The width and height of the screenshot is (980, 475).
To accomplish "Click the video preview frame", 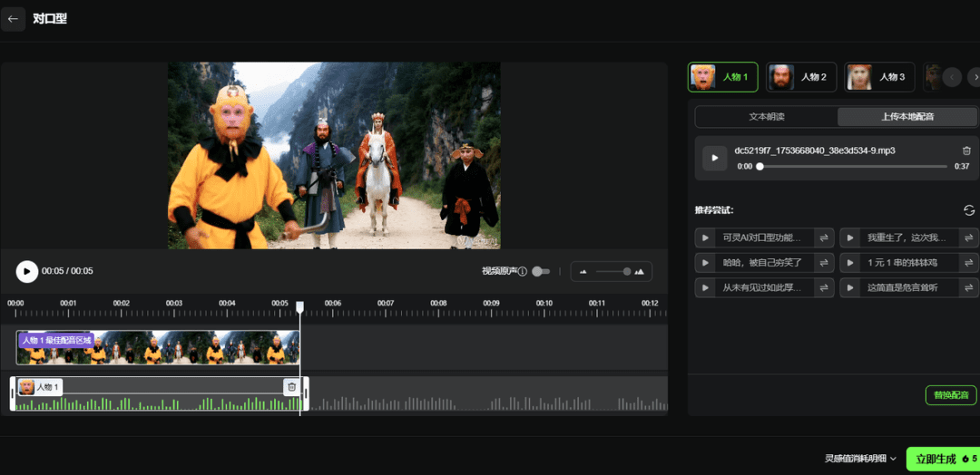I will (x=334, y=155).
